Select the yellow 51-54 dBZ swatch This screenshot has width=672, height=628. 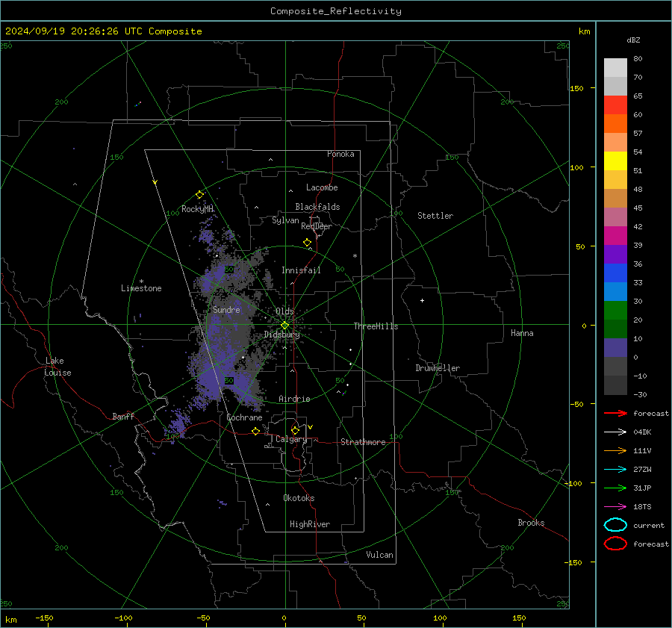(x=615, y=161)
